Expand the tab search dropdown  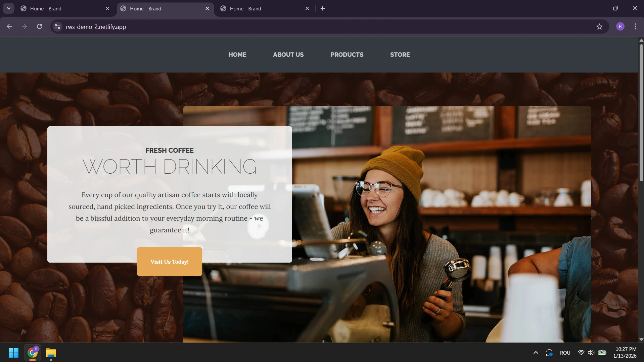9,8
